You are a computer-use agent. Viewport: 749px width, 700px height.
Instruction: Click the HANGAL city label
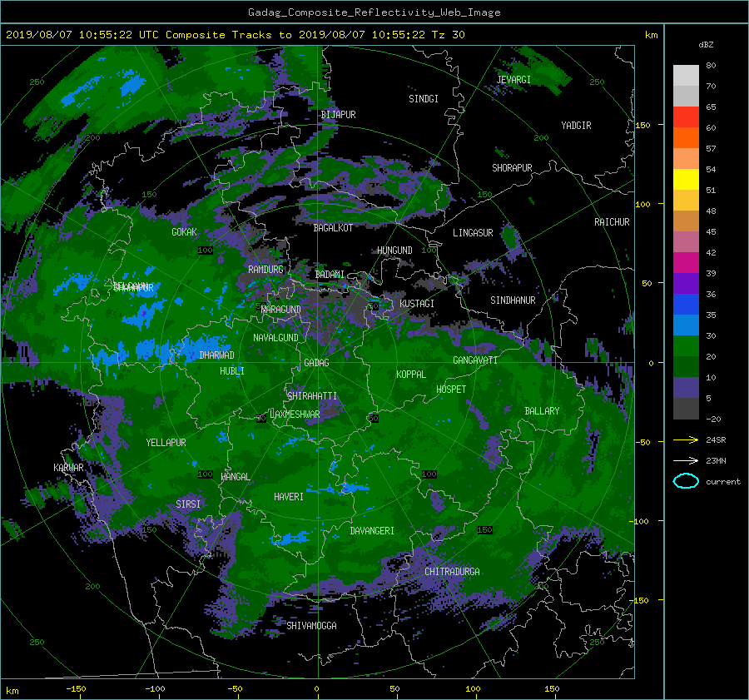click(x=235, y=477)
